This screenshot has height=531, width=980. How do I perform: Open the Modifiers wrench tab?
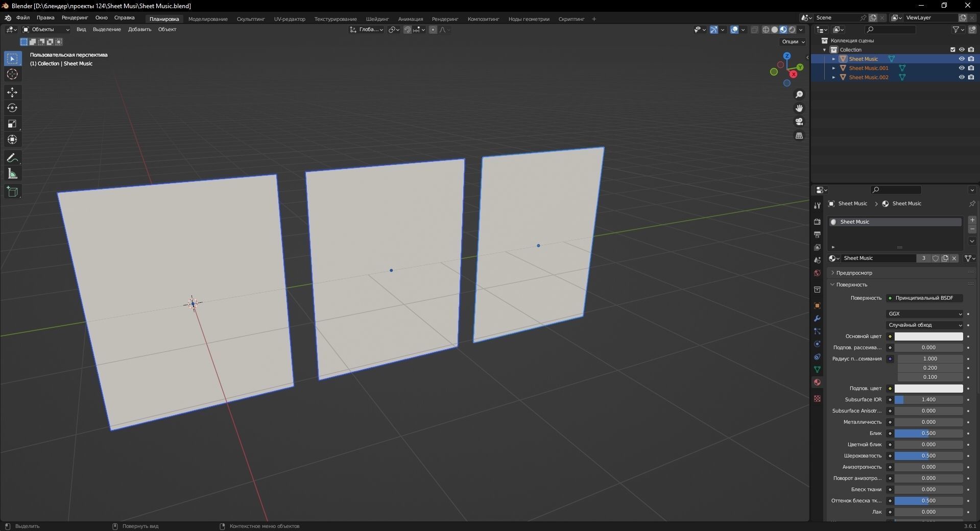(x=817, y=319)
